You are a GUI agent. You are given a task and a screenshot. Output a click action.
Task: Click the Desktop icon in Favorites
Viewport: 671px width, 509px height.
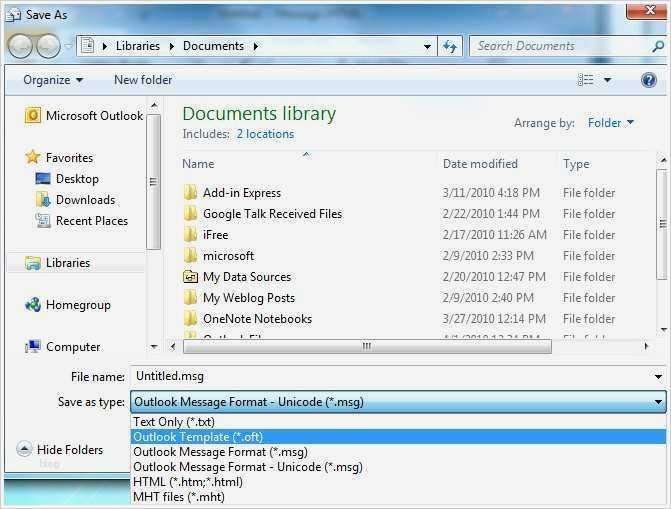pos(43,179)
